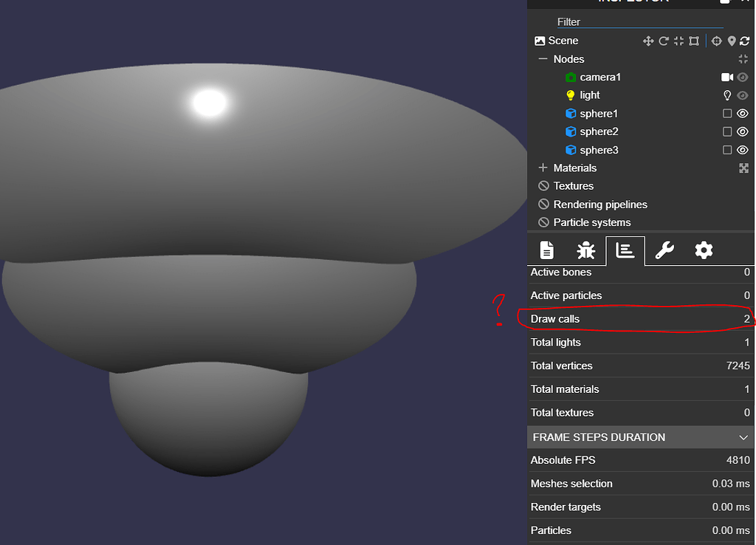Toggle the camera active view icon for camera1
The height and width of the screenshot is (545, 756).
click(726, 77)
